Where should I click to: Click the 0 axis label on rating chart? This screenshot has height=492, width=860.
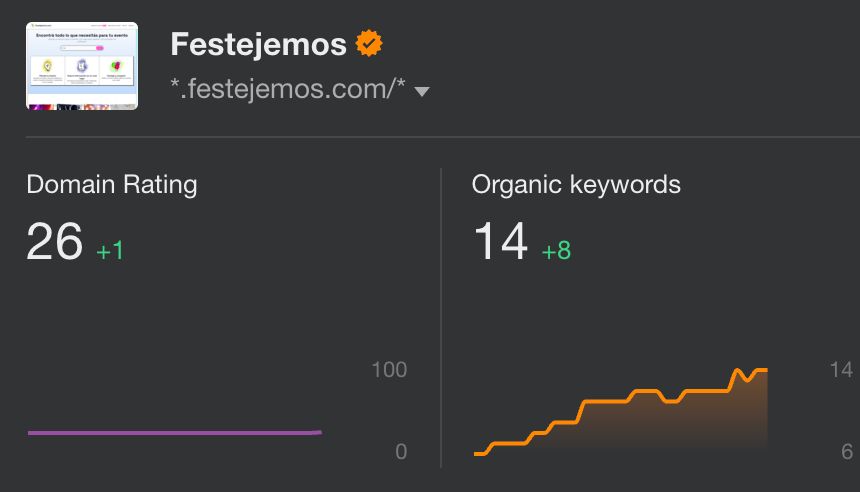pyautogui.click(x=401, y=451)
